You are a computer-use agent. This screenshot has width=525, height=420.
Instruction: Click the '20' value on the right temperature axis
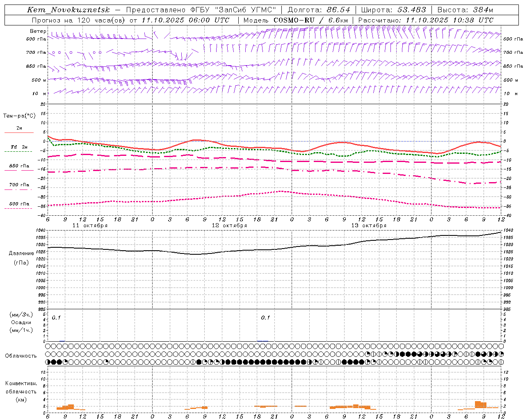(x=506, y=104)
